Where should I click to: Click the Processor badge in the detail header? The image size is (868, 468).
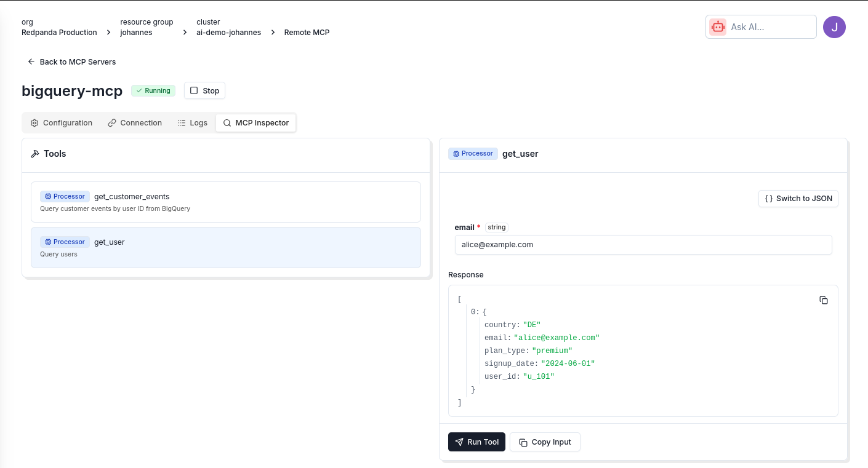pyautogui.click(x=473, y=154)
